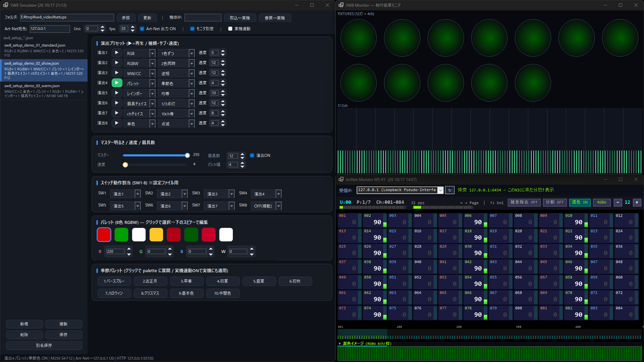644x362 pixels.
Task: Collapse the 混色イメージ section triangle
Action: [x=339, y=344]
